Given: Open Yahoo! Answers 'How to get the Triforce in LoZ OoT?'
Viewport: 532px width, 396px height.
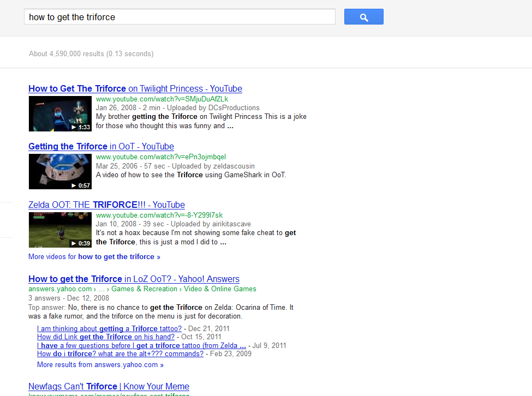Looking at the screenshot, I should (x=134, y=279).
